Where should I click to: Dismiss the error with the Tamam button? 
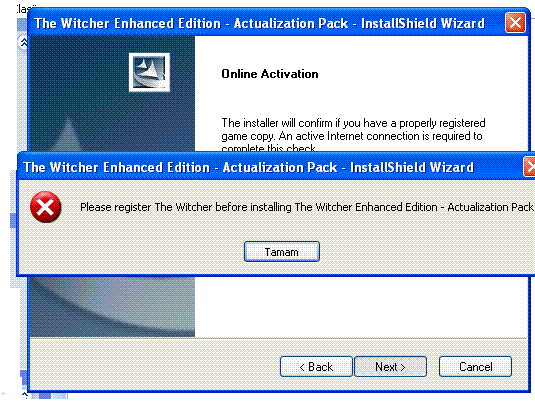(x=282, y=252)
